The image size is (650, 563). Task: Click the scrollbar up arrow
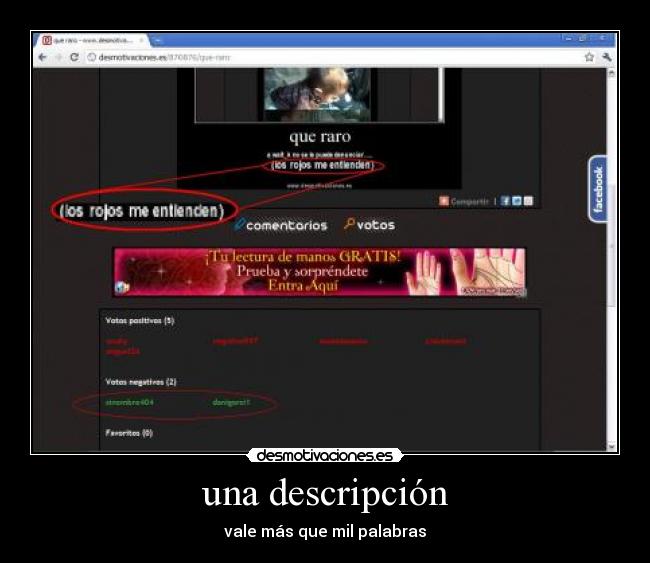[611, 73]
